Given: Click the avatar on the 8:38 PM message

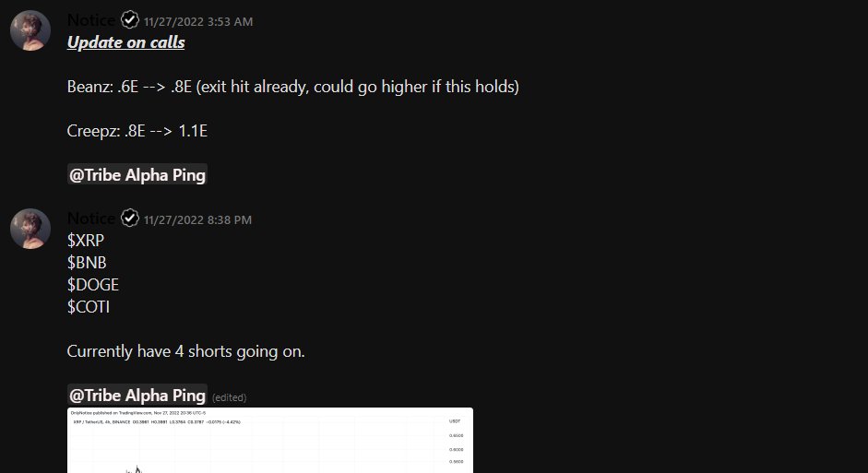Looking at the screenshot, I should click(30, 229).
